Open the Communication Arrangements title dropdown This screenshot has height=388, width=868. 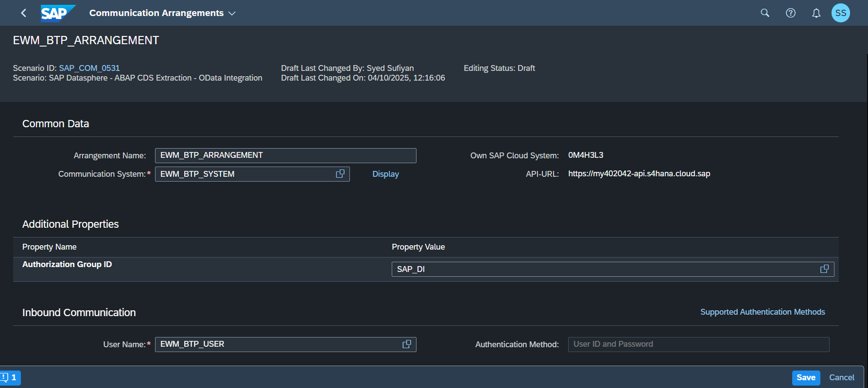coord(162,13)
